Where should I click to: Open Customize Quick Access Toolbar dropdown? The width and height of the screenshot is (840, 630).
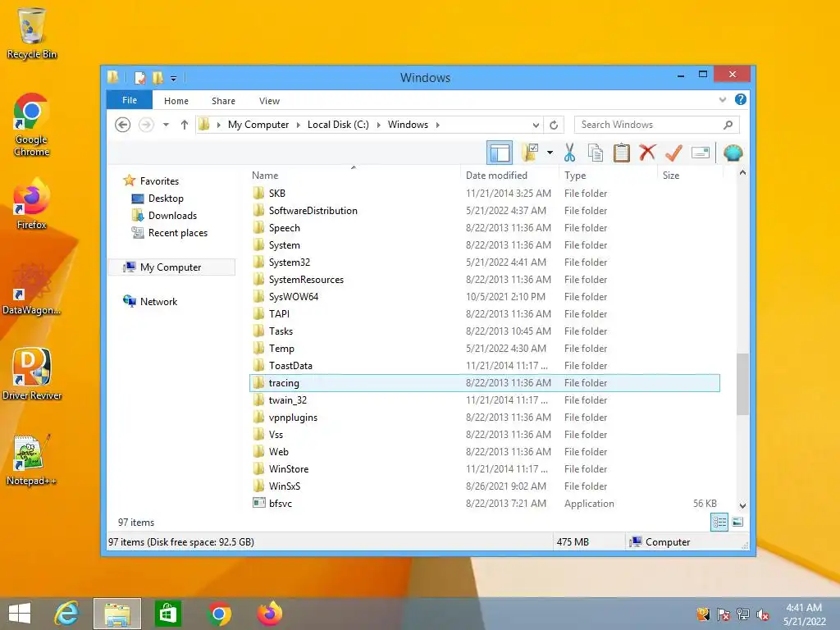click(174, 78)
